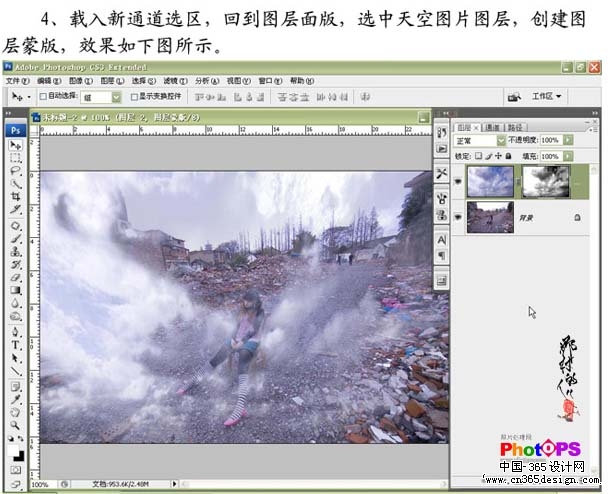Viewport: 610px width, 494px height.
Task: Open the Fill slider arrow
Action: 568,156
